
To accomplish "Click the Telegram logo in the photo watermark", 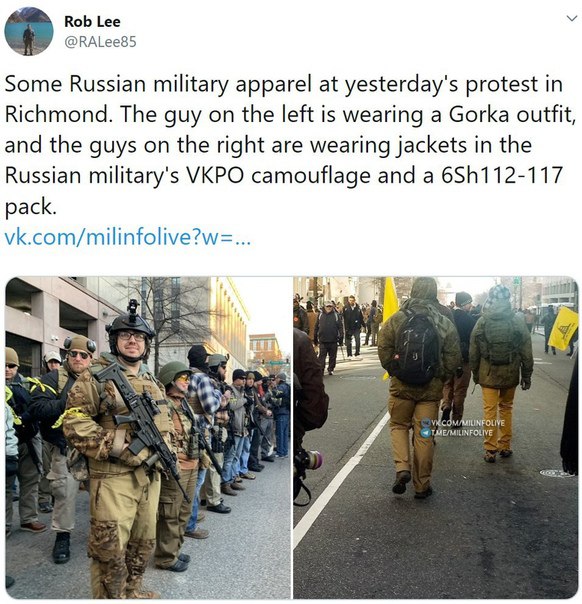I will click(426, 433).
